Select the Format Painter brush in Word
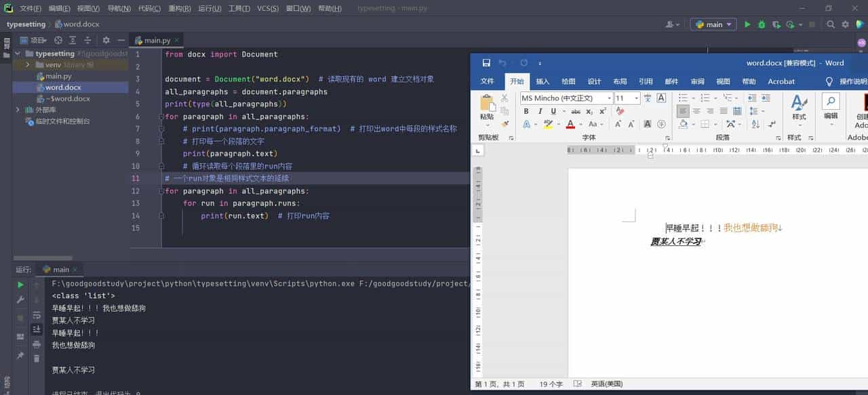Screen dimensions: 868x395 click(x=506, y=123)
